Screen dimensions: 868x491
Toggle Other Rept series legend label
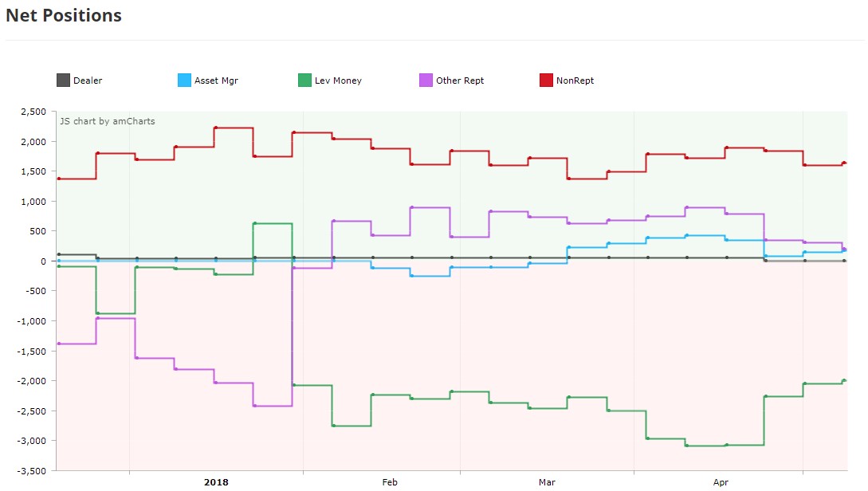click(x=460, y=81)
